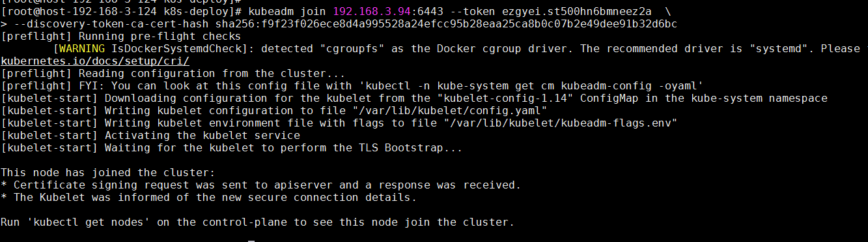Click "Certificate signing request" bullet line
This screenshot has width=868, height=242.
pyautogui.click(x=260, y=185)
